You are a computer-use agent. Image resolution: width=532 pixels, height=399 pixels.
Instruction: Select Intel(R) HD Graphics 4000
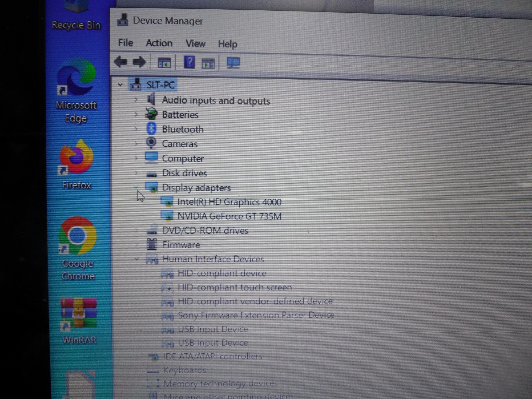pyautogui.click(x=229, y=202)
